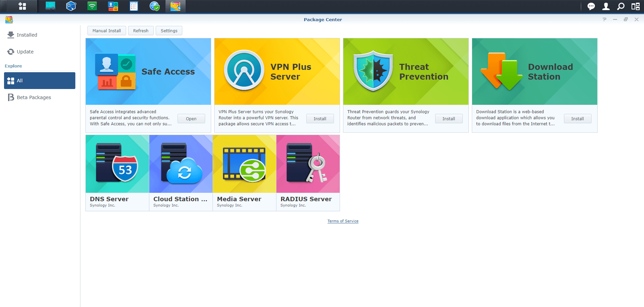Click Synology Inc. under DNS Server
Screen dimensions: 644x307
(103, 205)
